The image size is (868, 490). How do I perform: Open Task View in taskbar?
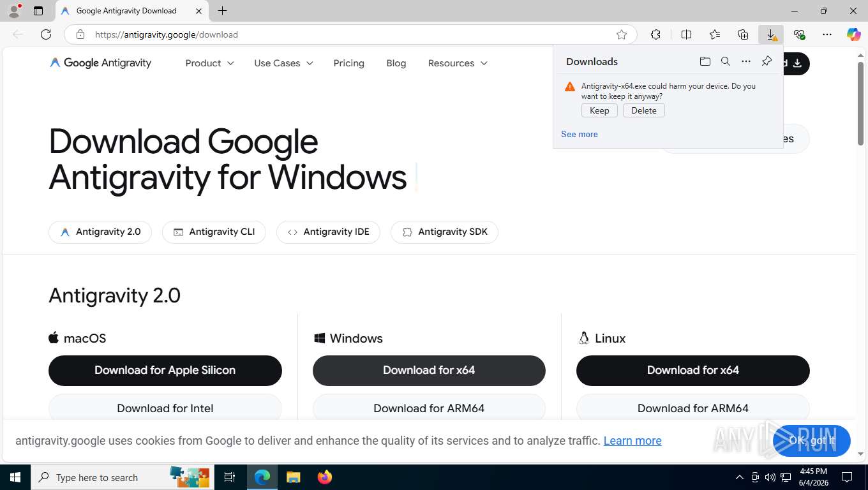[230, 477]
